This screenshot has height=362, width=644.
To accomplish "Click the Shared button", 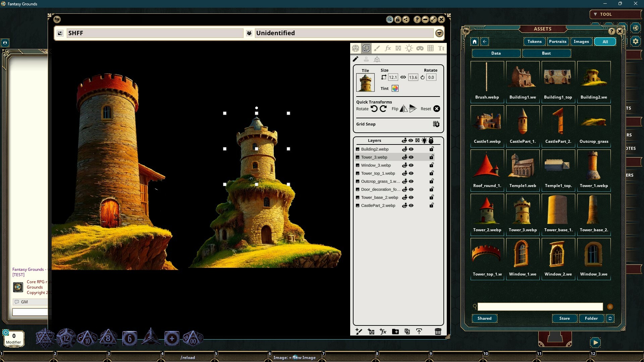I will [484, 318].
